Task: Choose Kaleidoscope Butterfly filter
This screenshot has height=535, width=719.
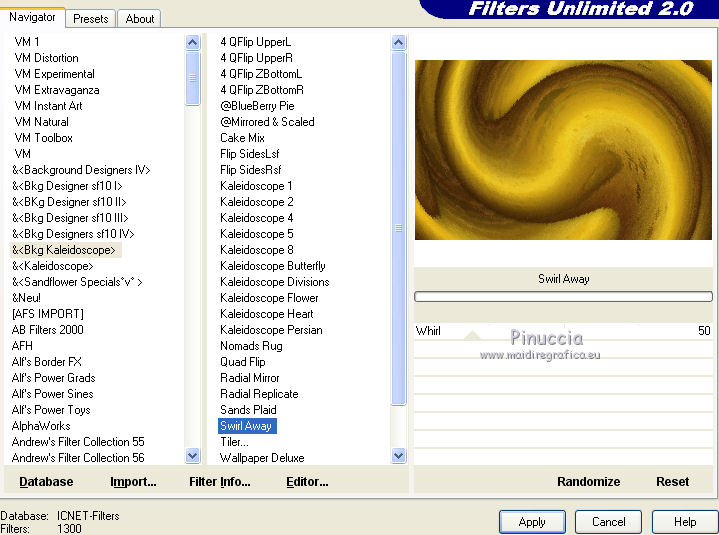Action: (x=272, y=266)
